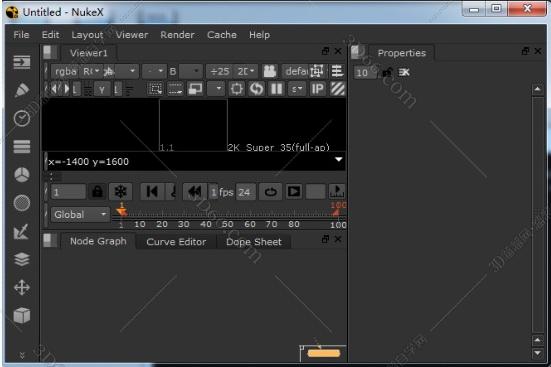Image resolution: width=551 pixels, height=367 pixels.
Task: Open the sRGB viewer process dropdown
Action: point(297,89)
